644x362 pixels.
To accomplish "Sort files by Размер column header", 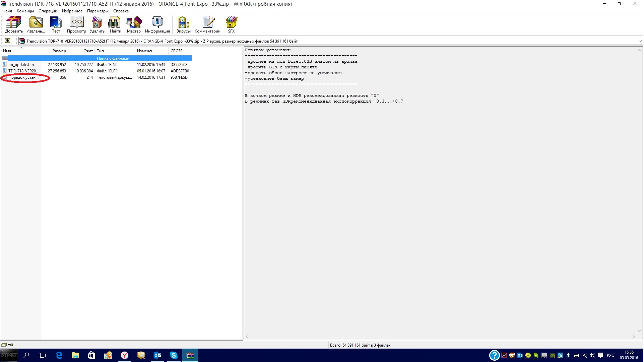I will pos(59,51).
